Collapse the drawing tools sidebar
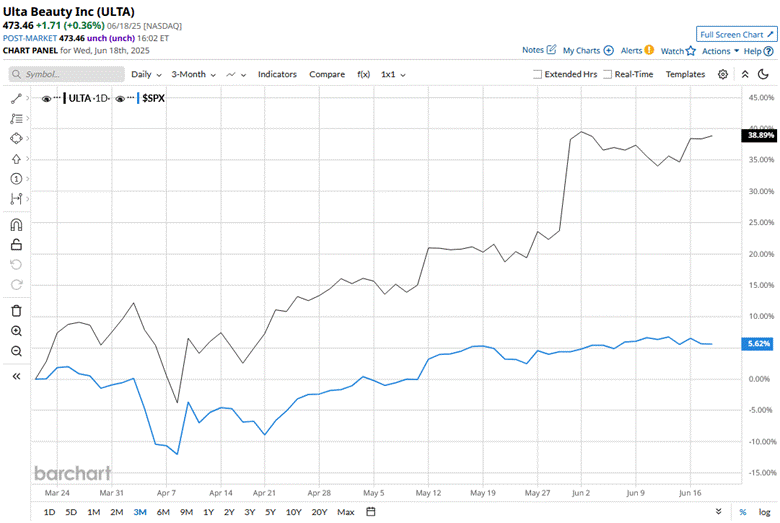 tap(16, 376)
